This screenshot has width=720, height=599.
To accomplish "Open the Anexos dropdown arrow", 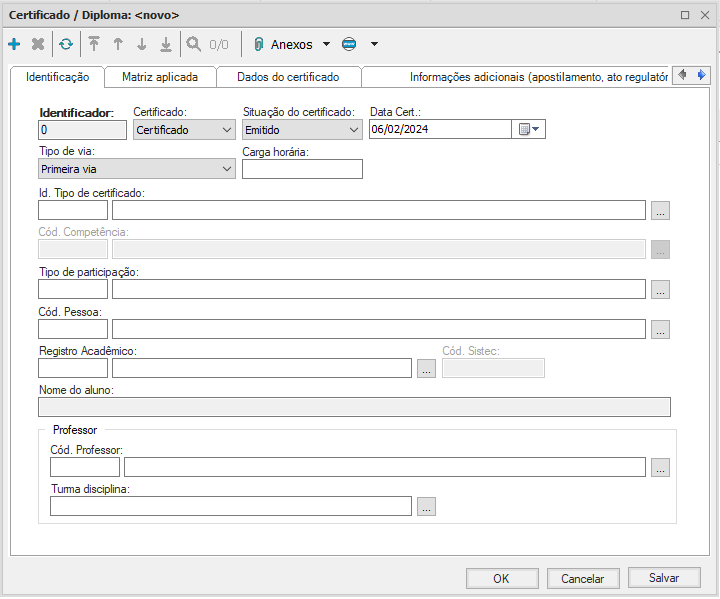I will [326, 44].
